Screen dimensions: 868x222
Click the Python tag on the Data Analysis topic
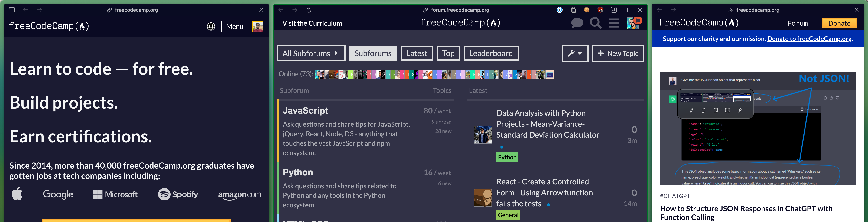coord(507,157)
